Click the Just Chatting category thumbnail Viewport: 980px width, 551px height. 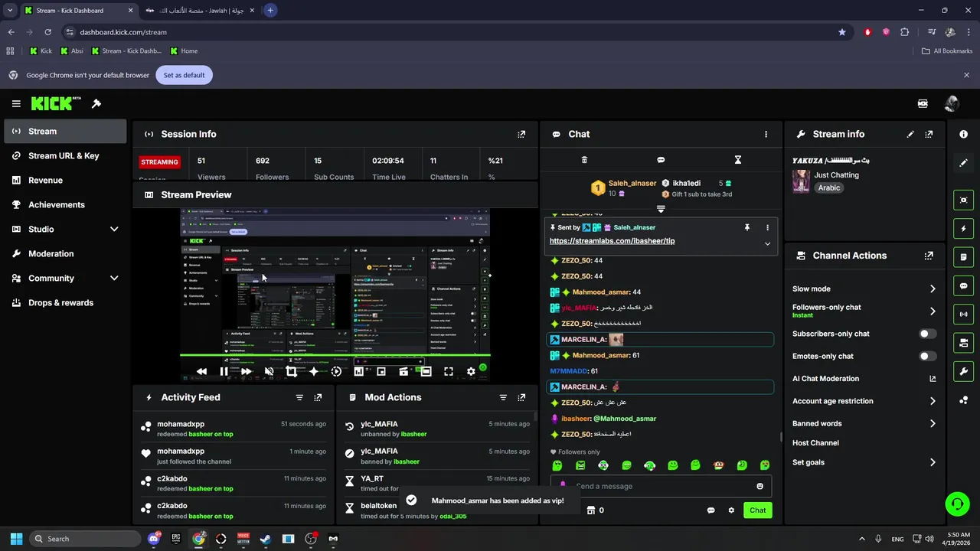[801, 181]
